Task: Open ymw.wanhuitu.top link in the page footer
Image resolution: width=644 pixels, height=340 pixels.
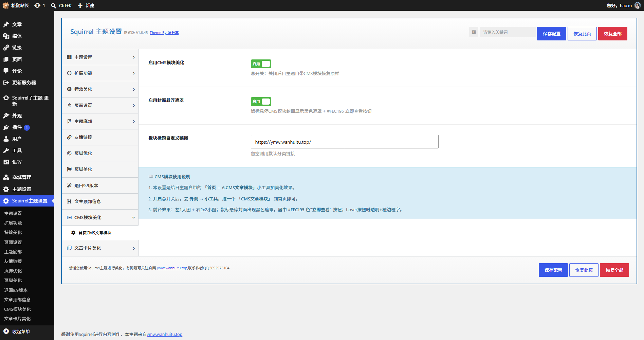Action: (x=164, y=334)
